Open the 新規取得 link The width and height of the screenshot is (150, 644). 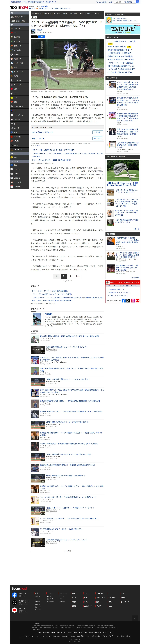point(44,6)
